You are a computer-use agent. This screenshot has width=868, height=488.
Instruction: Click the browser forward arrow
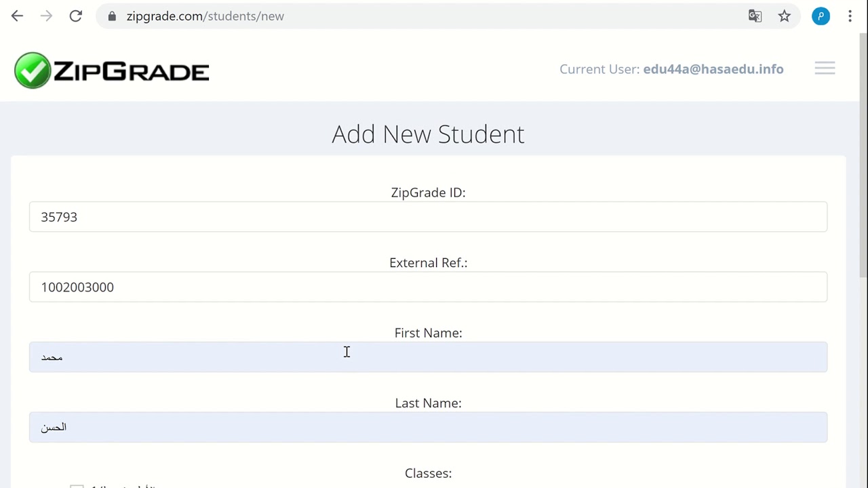tap(46, 16)
